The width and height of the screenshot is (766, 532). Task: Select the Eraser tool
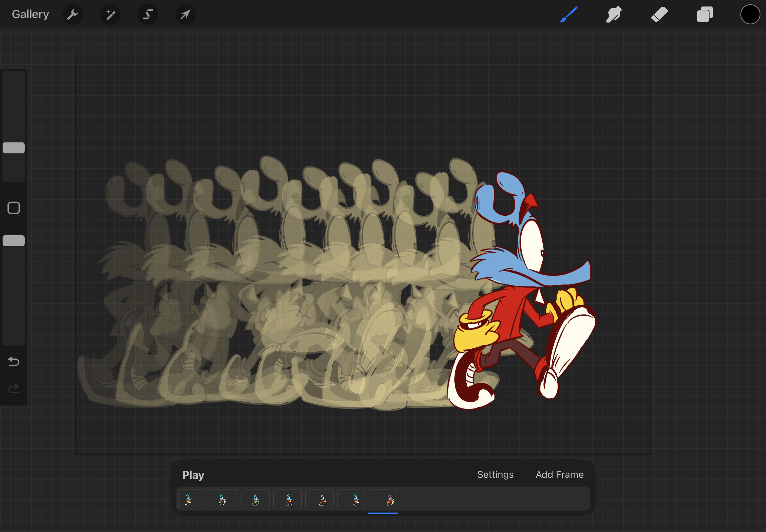(659, 14)
